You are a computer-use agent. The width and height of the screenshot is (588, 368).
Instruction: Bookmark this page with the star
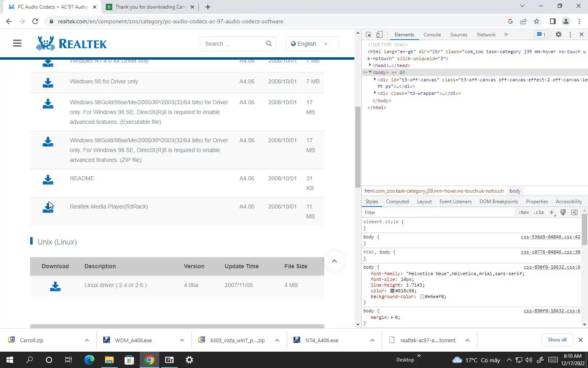click(x=537, y=21)
